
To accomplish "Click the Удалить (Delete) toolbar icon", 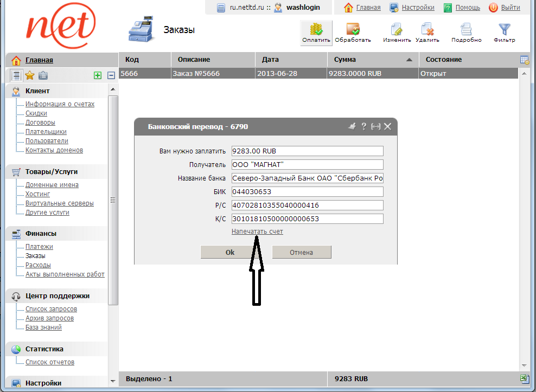I will coord(427,32).
